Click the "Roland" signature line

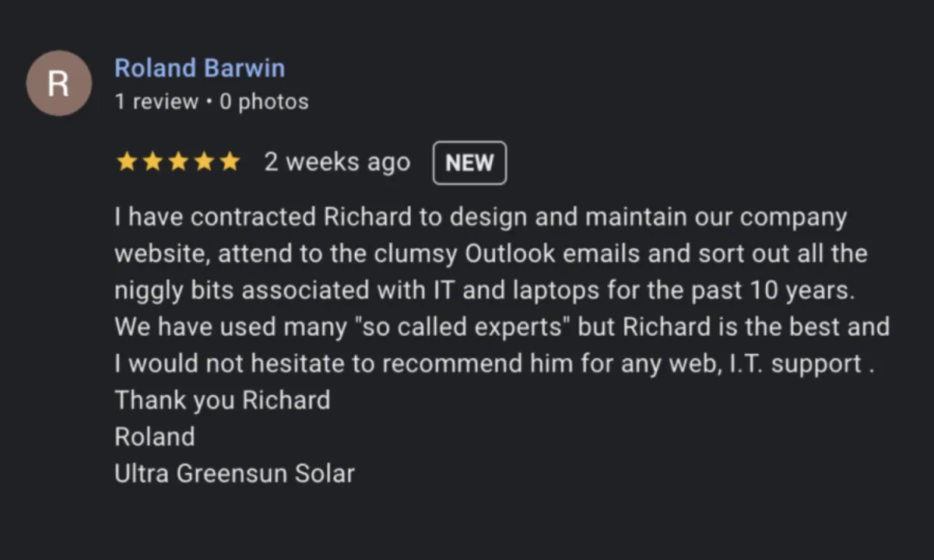point(155,436)
